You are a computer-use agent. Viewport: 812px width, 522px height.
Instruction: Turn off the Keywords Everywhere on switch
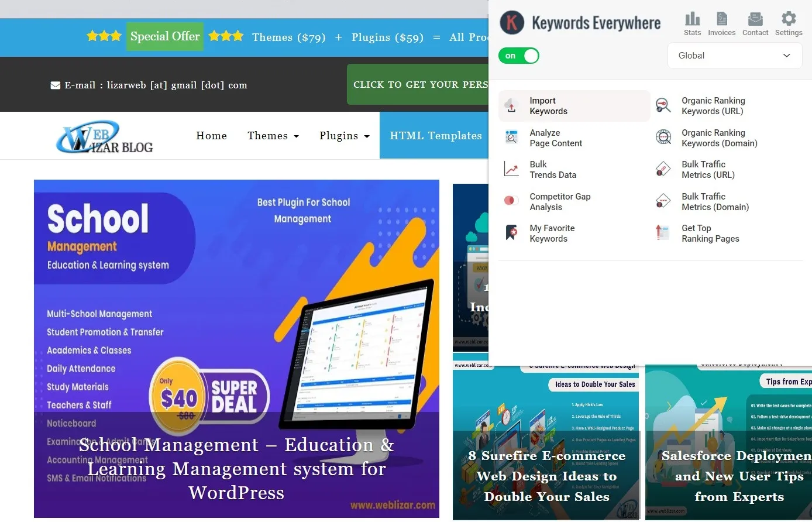519,56
